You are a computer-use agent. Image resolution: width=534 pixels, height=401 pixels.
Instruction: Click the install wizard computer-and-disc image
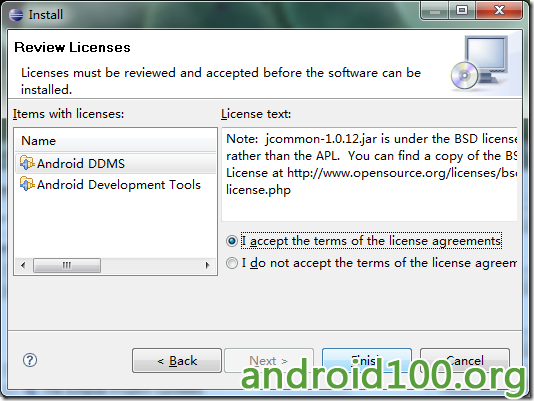(x=481, y=63)
